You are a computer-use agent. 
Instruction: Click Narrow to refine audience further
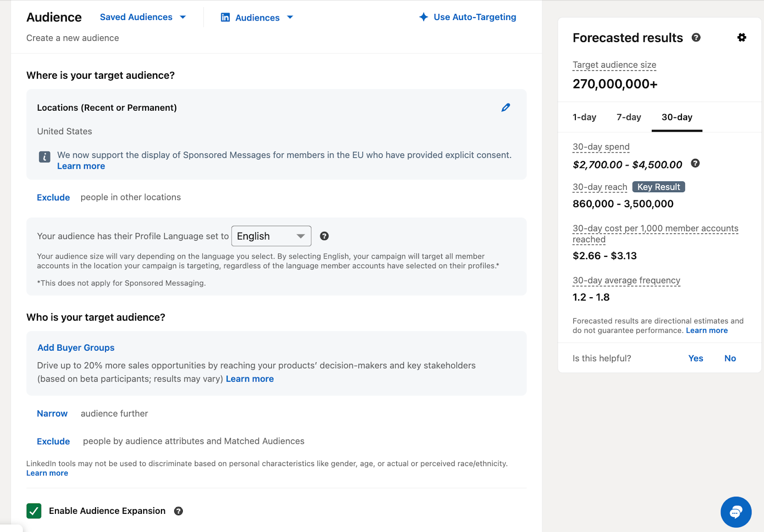click(52, 413)
